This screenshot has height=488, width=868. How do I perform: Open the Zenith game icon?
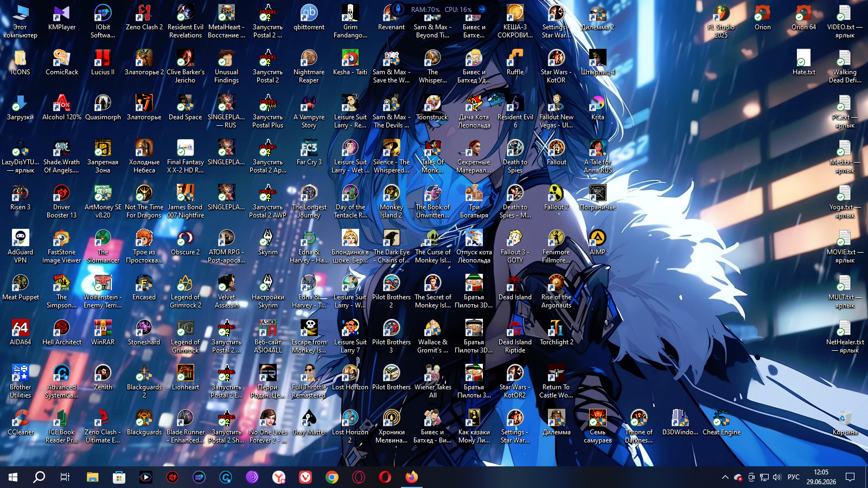coord(103,377)
